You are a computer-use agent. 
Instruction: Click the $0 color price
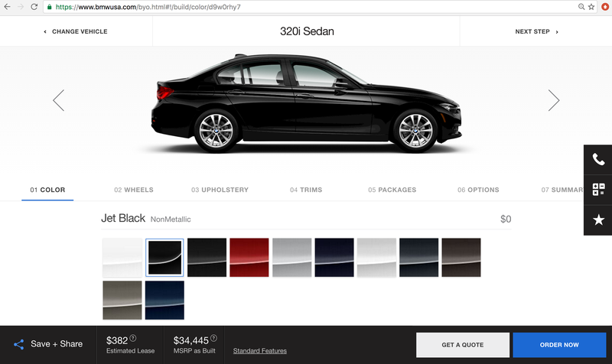click(506, 219)
